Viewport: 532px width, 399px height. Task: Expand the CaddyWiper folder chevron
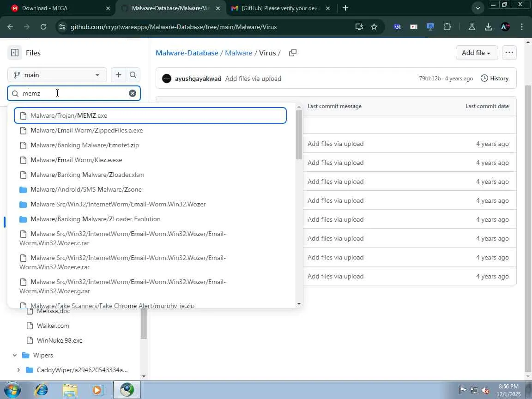click(x=18, y=370)
